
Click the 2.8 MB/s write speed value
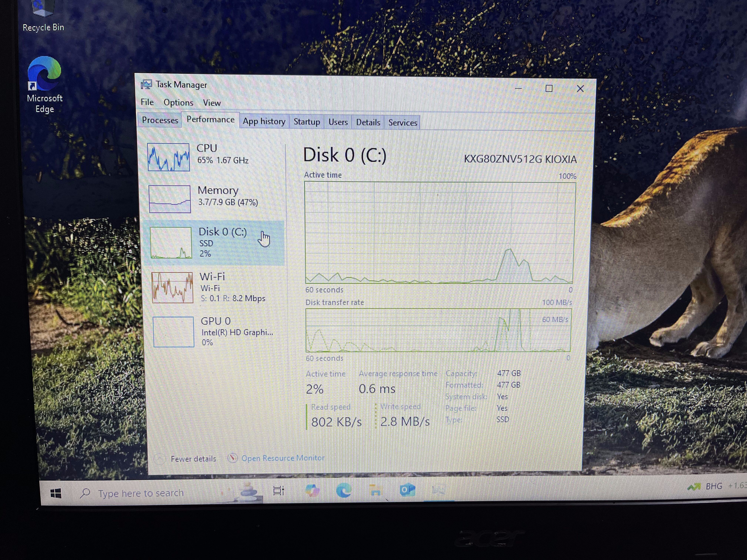(405, 422)
